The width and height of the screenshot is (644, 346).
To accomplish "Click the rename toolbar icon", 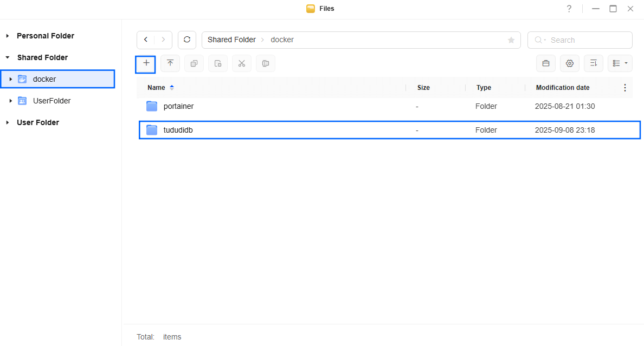I will tap(265, 63).
